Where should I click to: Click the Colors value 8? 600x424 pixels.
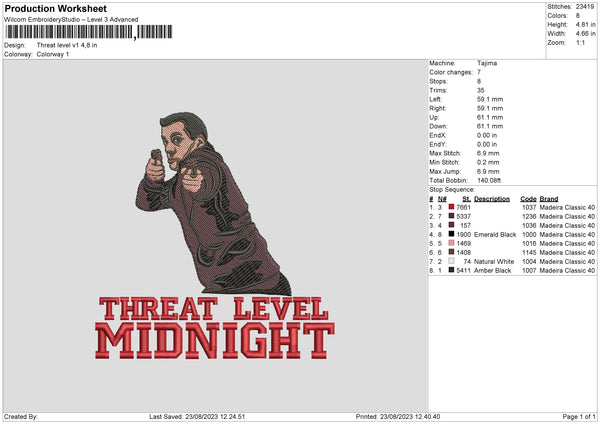(x=578, y=16)
